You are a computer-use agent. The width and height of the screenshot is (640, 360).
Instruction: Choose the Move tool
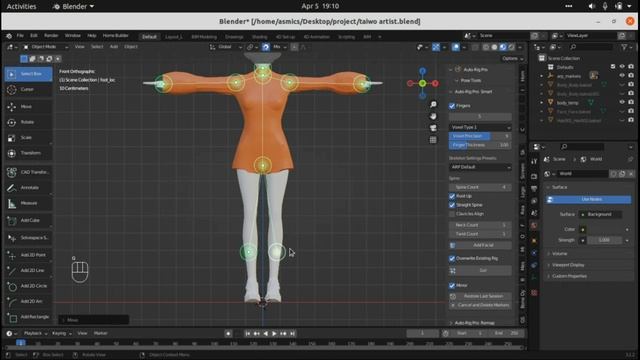pyautogui.click(x=28, y=107)
